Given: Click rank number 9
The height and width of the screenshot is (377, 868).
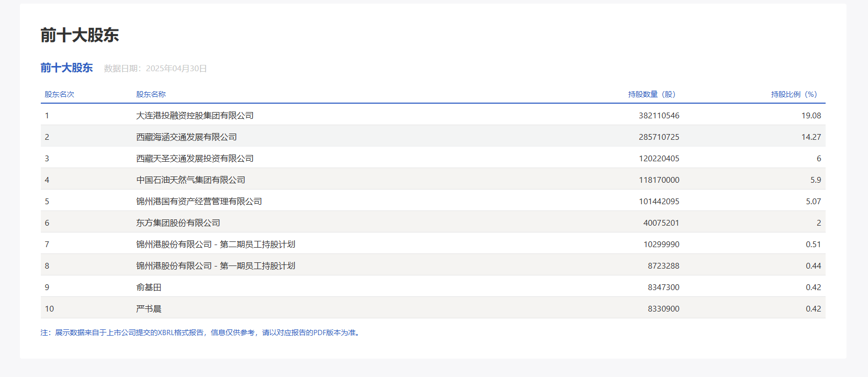Looking at the screenshot, I should coord(47,287).
